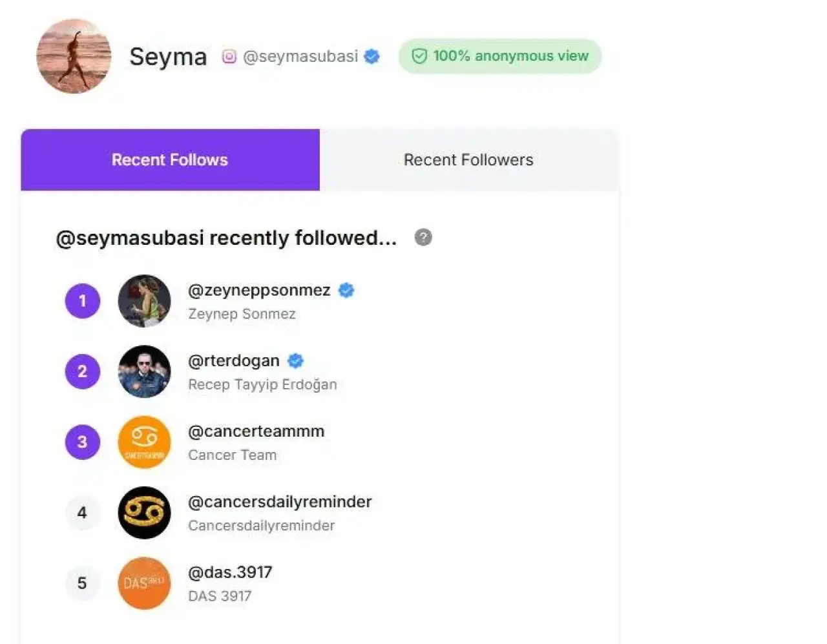The image size is (827, 644).
Task: Click the black Cancersdailyreminder zodiac avatar
Action: pos(144,513)
